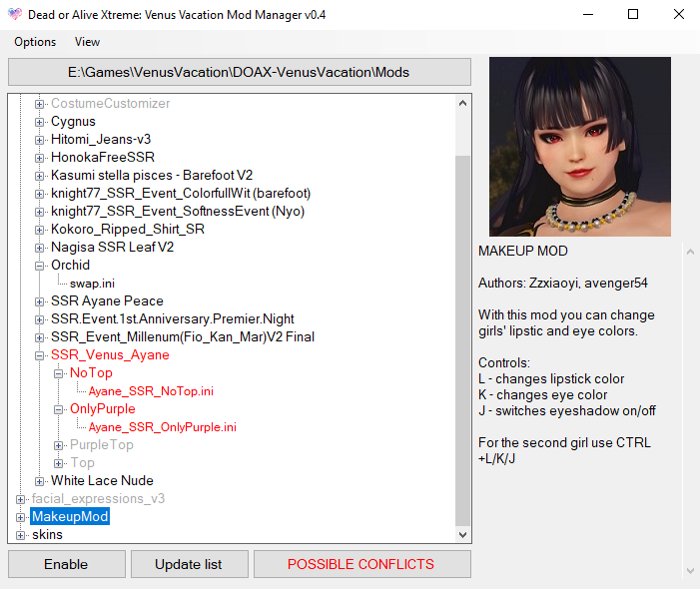Collapse the SSR_Venus_Ayane node

click(39, 355)
